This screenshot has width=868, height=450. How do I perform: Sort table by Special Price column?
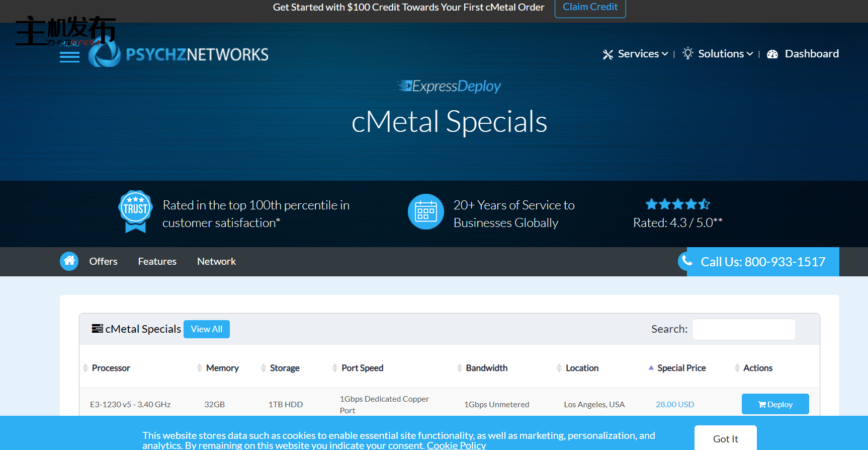click(681, 368)
